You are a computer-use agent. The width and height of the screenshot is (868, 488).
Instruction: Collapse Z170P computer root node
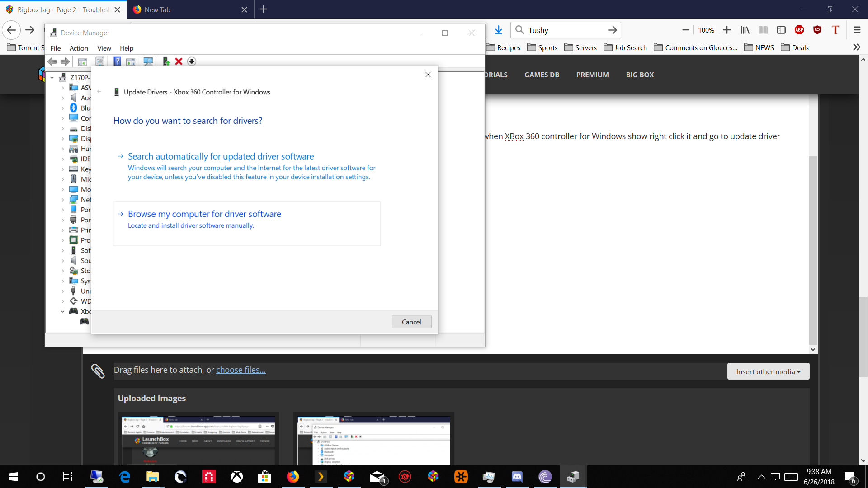point(52,78)
